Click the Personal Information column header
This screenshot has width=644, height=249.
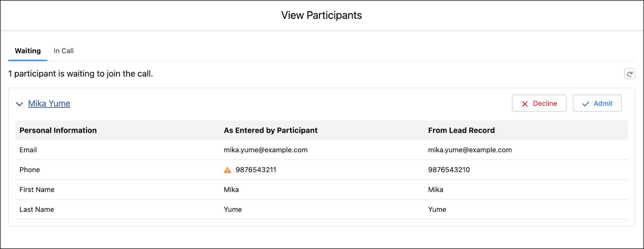[x=58, y=130]
